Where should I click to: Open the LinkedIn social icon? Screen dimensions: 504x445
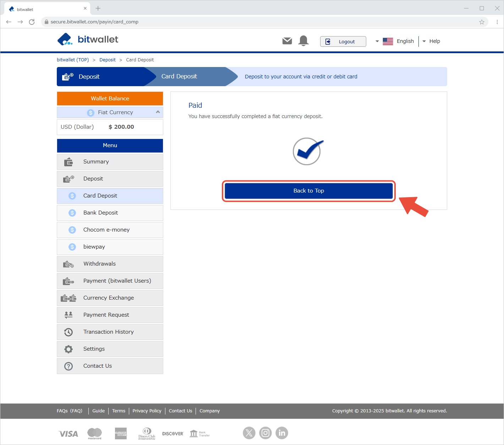pos(282,433)
